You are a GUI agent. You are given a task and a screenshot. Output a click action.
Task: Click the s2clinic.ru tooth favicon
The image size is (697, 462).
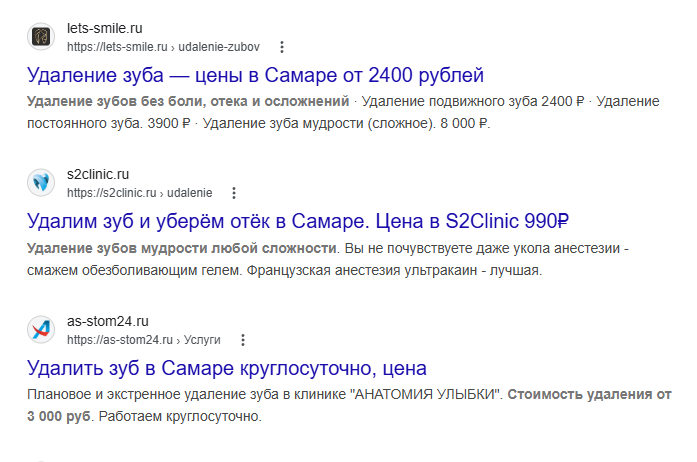pos(41,182)
